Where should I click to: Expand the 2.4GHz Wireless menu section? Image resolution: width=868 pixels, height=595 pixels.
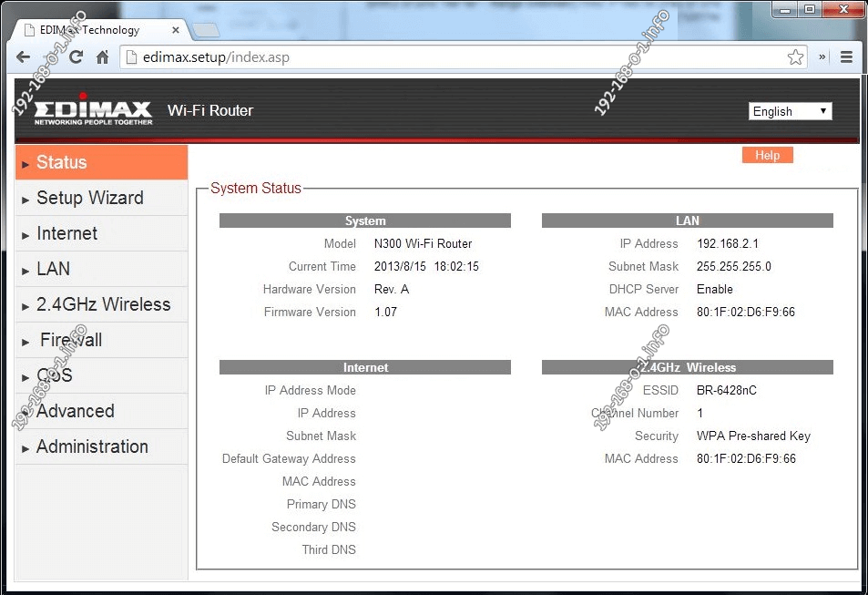103,304
